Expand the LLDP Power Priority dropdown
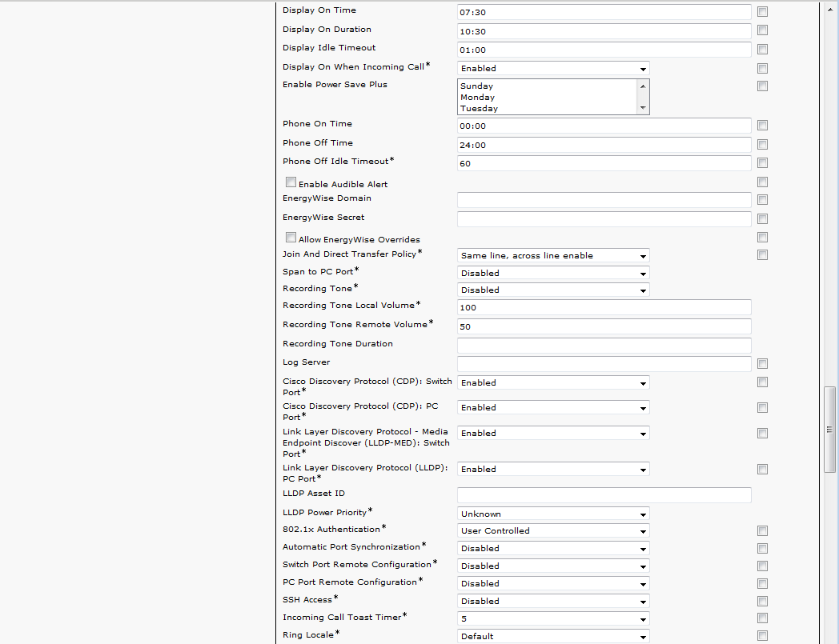 tap(553, 514)
